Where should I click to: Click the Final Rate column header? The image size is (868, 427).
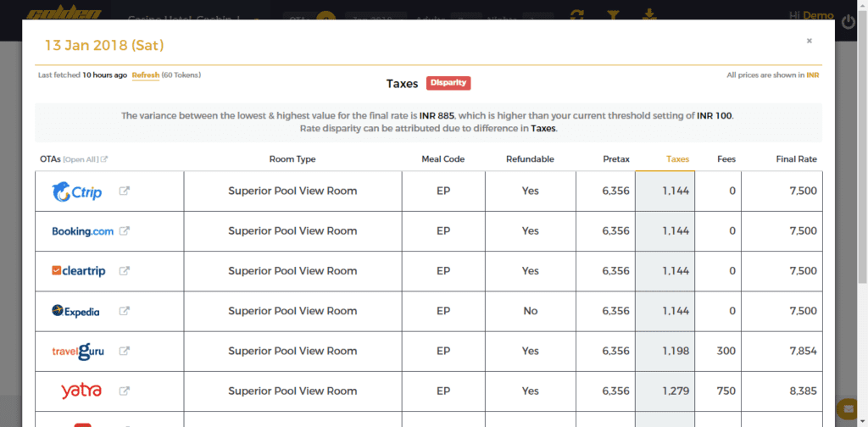point(796,159)
